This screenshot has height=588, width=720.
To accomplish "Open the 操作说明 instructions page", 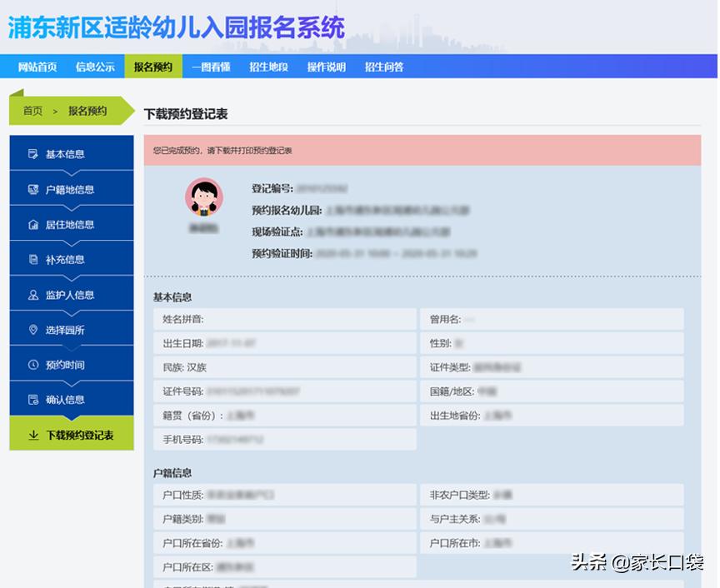I will click(326, 67).
